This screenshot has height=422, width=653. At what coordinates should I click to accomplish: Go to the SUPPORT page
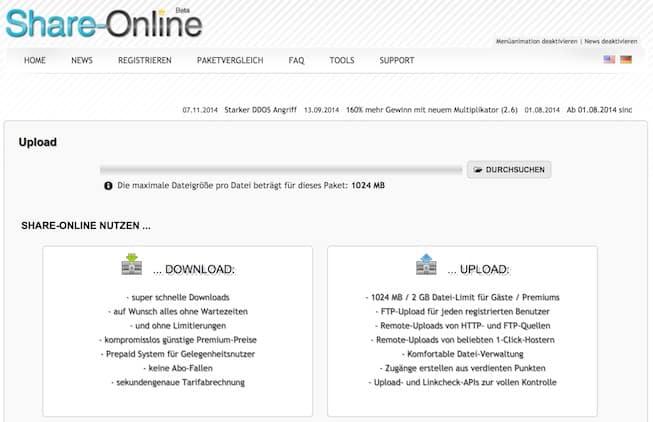[x=397, y=60]
